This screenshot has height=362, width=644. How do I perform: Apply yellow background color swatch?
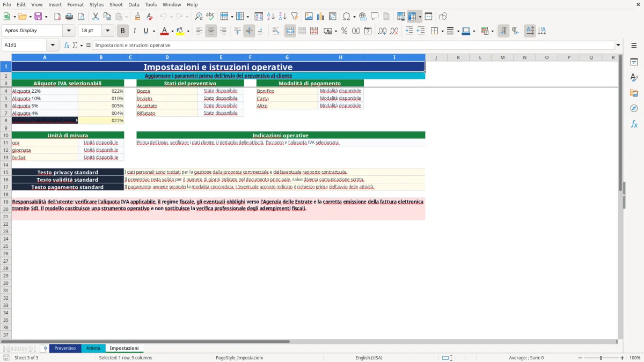[180, 31]
